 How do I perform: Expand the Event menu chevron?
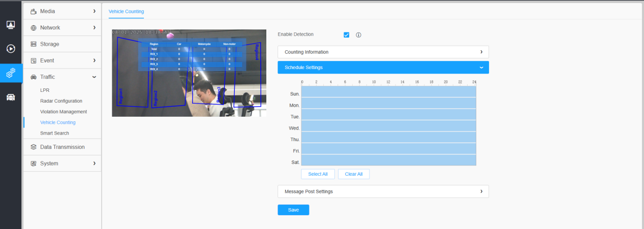point(94,60)
